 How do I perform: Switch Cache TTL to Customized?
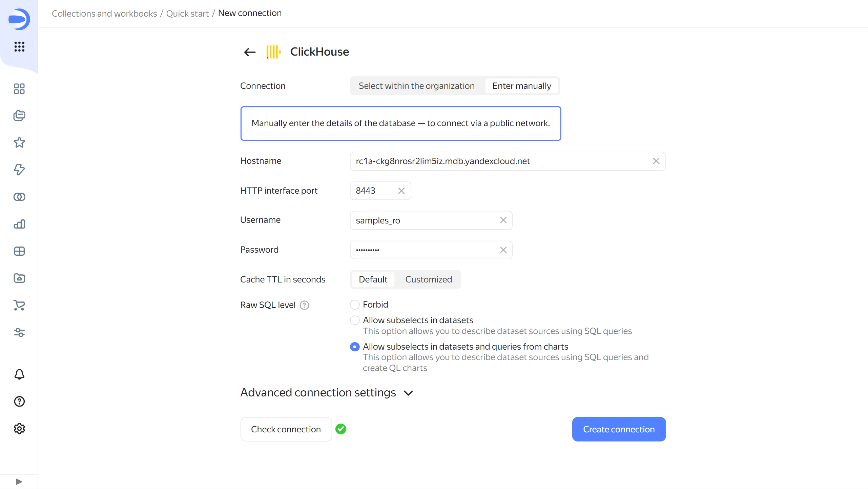(x=428, y=279)
